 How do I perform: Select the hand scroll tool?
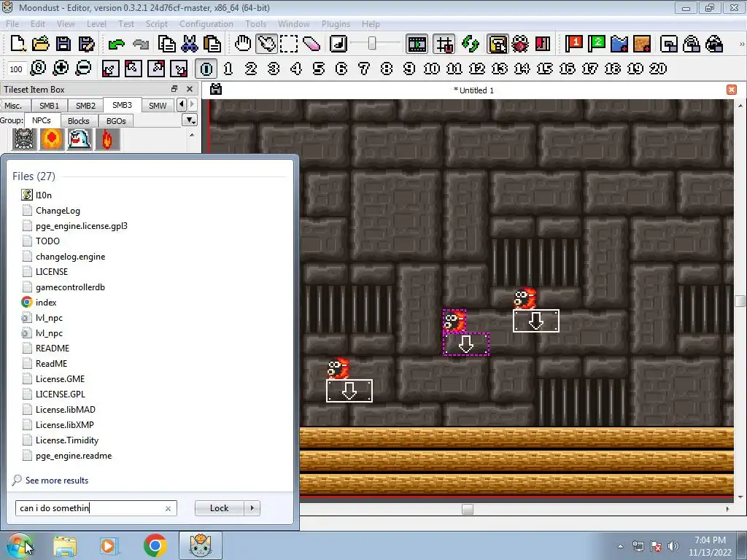point(243,44)
